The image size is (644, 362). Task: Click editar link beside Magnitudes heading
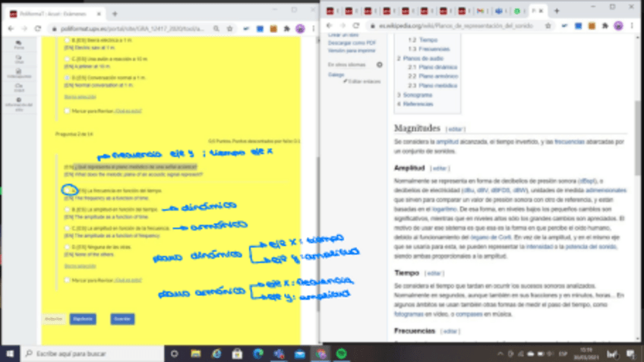click(x=455, y=129)
